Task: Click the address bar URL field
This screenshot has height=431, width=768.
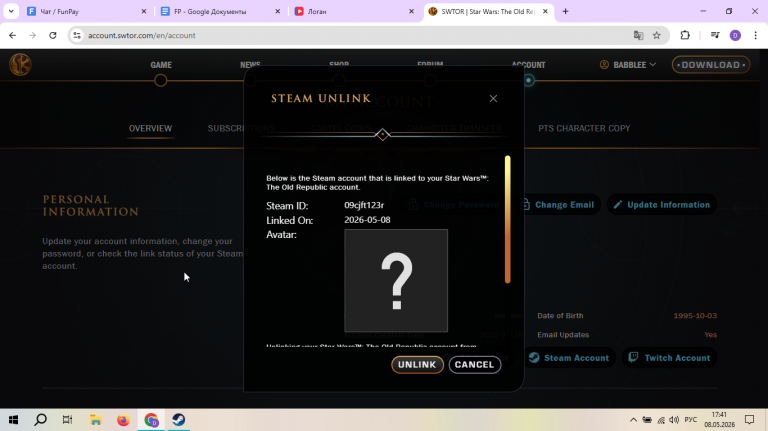Action: point(353,35)
